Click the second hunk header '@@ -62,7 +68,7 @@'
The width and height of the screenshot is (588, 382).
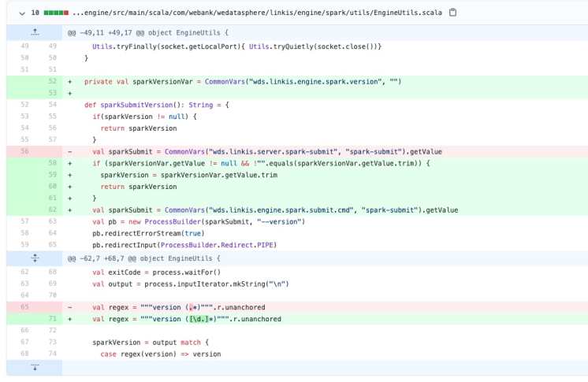pos(143,258)
